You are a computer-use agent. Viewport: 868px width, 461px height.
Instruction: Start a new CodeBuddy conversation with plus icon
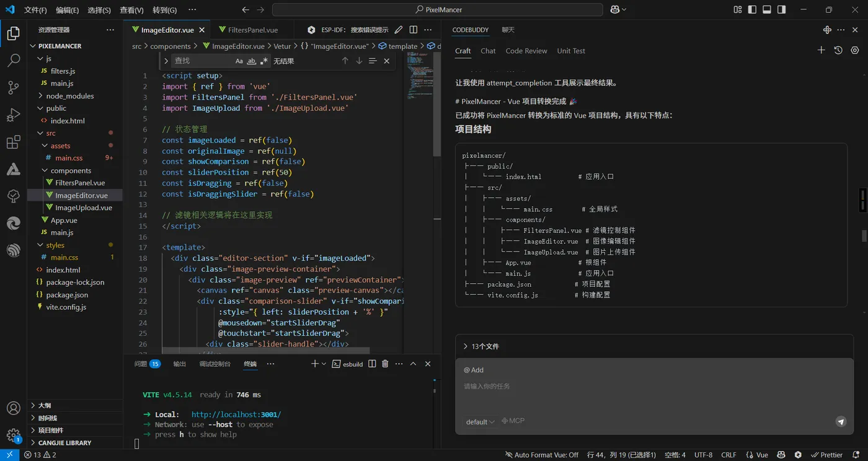click(x=821, y=50)
